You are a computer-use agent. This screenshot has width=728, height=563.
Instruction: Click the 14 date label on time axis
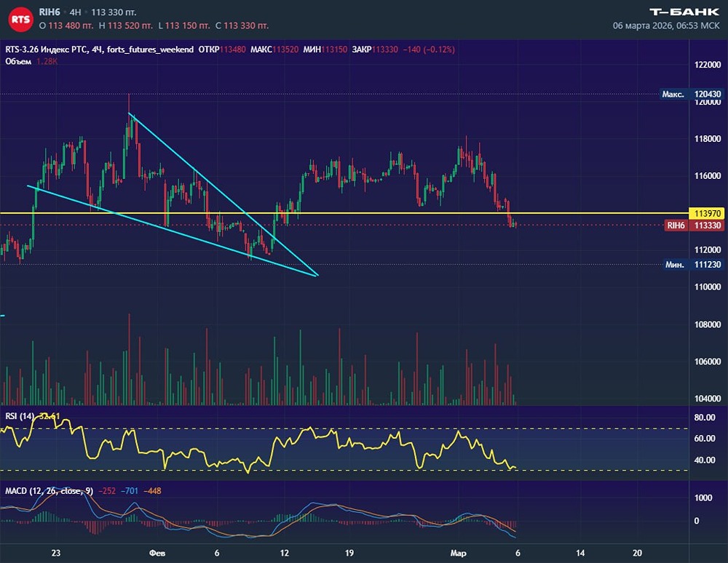point(580,553)
